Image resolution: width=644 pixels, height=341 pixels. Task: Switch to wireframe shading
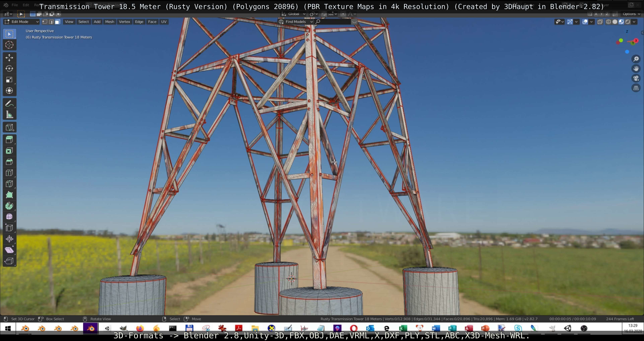click(x=609, y=22)
